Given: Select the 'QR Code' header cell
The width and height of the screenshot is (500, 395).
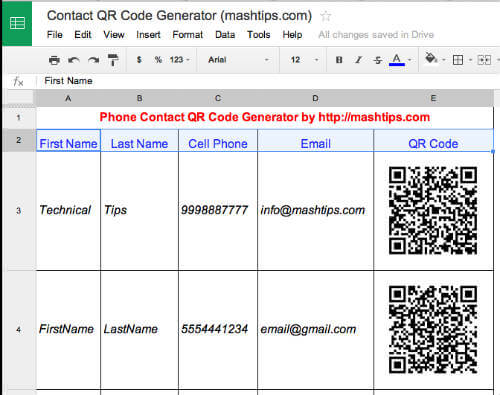Looking at the screenshot, I should click(x=433, y=140).
